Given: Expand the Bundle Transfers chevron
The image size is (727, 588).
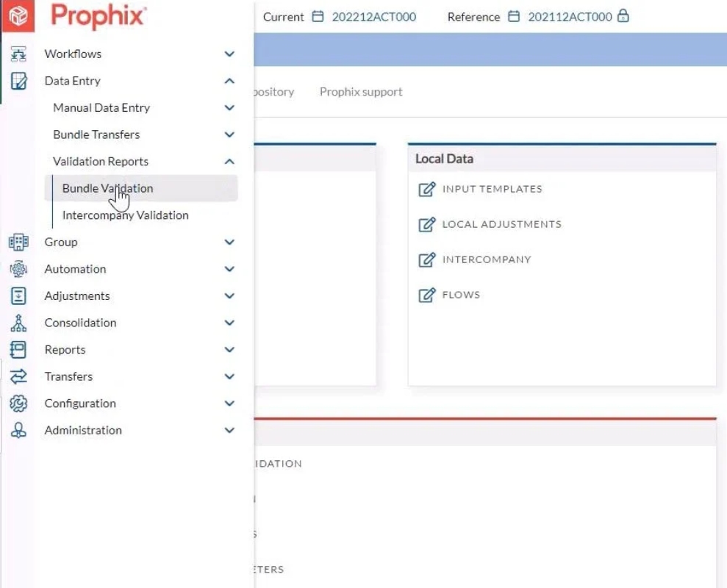Looking at the screenshot, I should click(x=229, y=135).
